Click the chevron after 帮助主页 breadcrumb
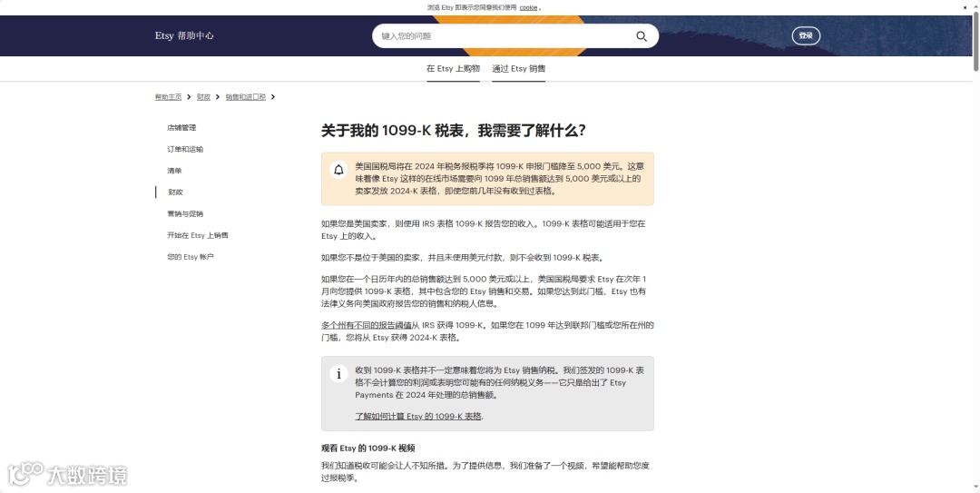Image resolution: width=980 pixels, height=493 pixels. click(190, 97)
